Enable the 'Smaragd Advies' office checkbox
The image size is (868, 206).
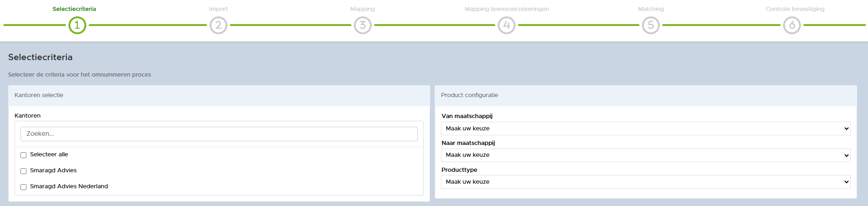(x=24, y=171)
